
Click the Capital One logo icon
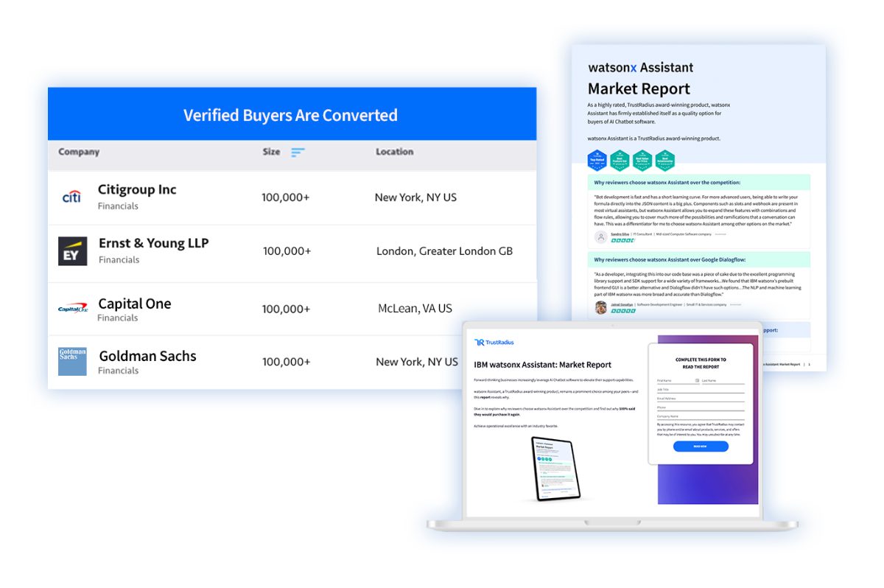[x=73, y=308]
